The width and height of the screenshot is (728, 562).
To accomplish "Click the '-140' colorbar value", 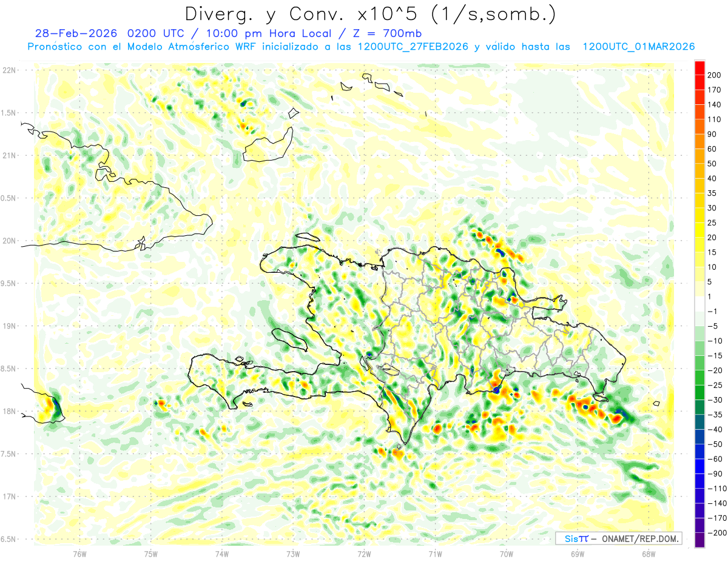I will [x=716, y=504].
